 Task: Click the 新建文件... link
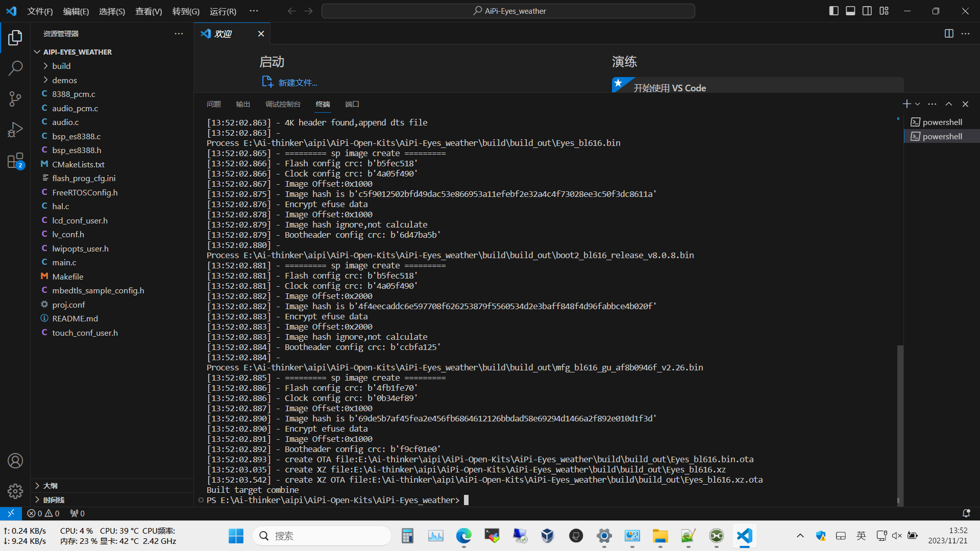click(x=298, y=83)
